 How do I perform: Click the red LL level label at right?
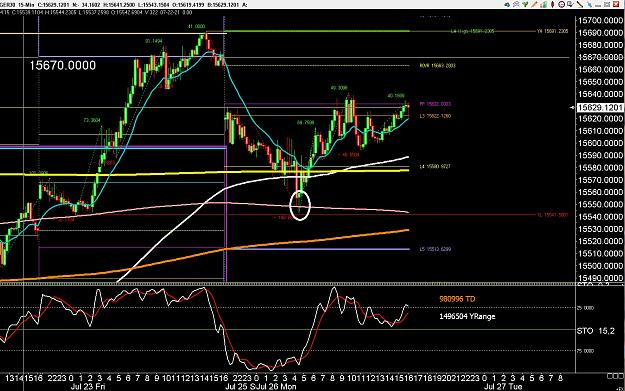[x=552, y=215]
